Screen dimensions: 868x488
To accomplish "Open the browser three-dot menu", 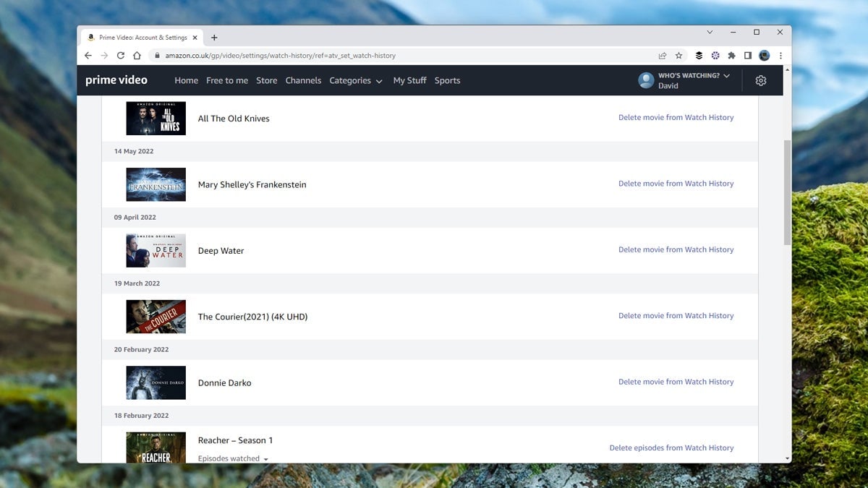I will pos(780,55).
